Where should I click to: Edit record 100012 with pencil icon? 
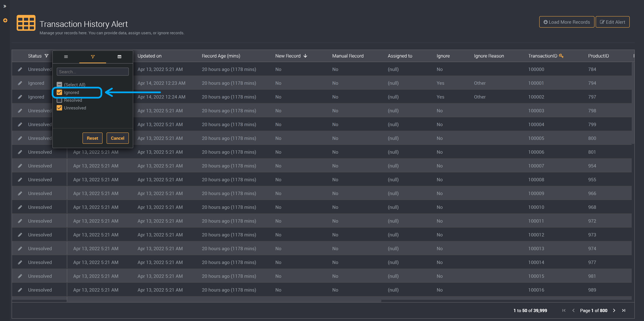tap(20, 235)
